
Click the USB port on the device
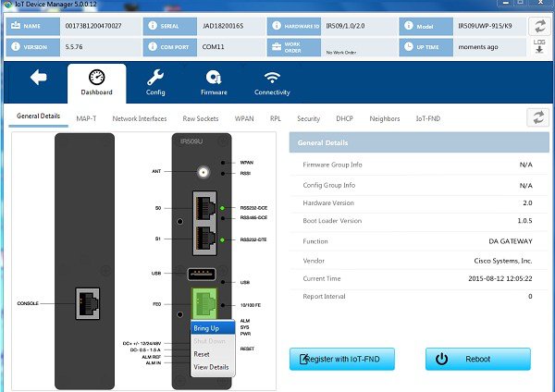click(202, 274)
